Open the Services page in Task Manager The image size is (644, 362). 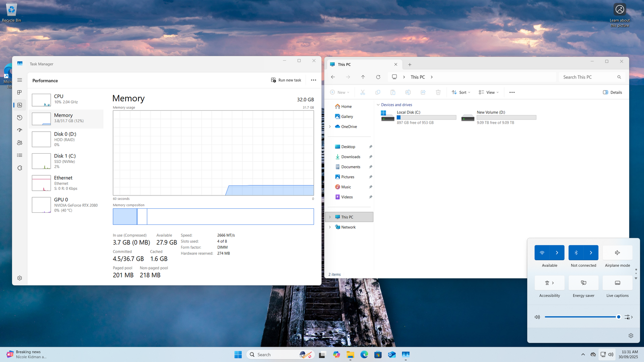[19, 168]
